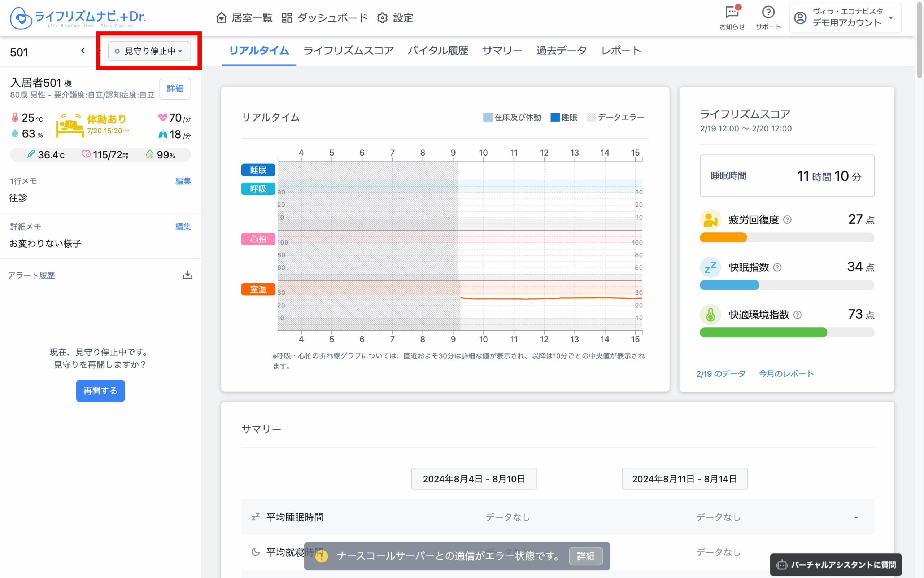
Task: Click the 平均睡眠時間 row label
Action: pos(295,517)
